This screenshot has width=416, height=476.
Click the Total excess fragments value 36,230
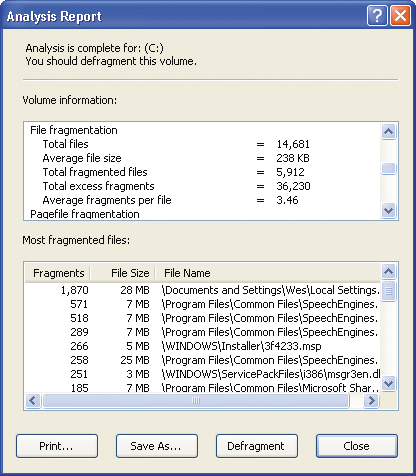[x=293, y=186]
